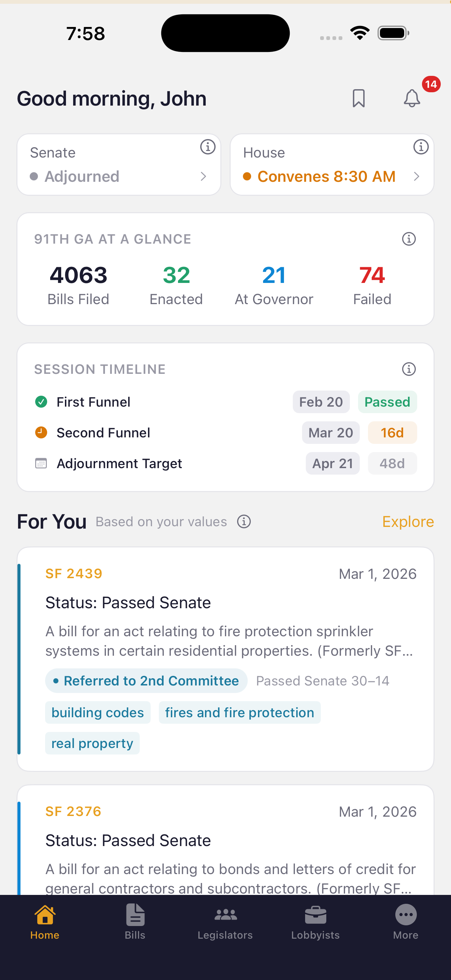Show info for 91st GA at a Glance

click(x=409, y=239)
